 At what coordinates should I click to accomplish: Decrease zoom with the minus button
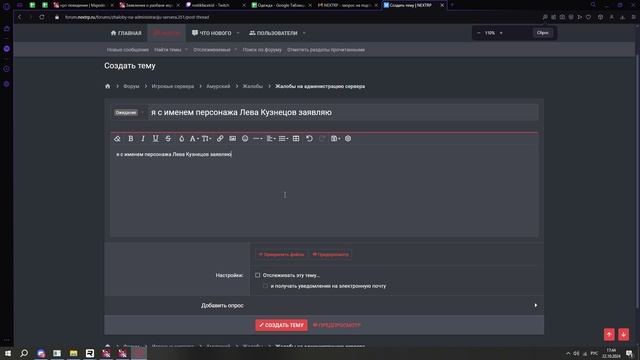[x=479, y=33]
